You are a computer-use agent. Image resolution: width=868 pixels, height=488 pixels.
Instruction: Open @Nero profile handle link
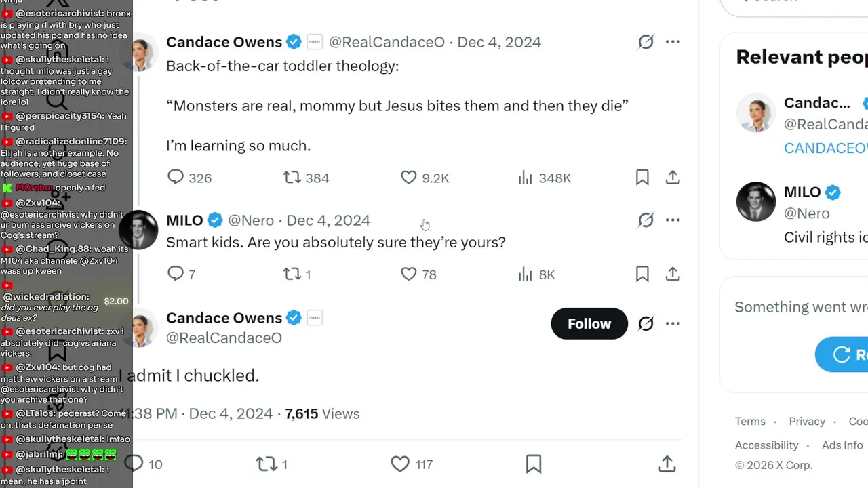251,220
